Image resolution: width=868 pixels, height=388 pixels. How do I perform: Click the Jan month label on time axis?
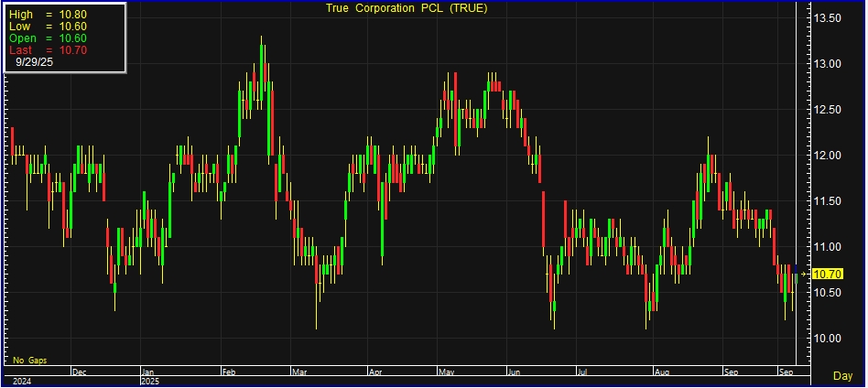coord(147,372)
